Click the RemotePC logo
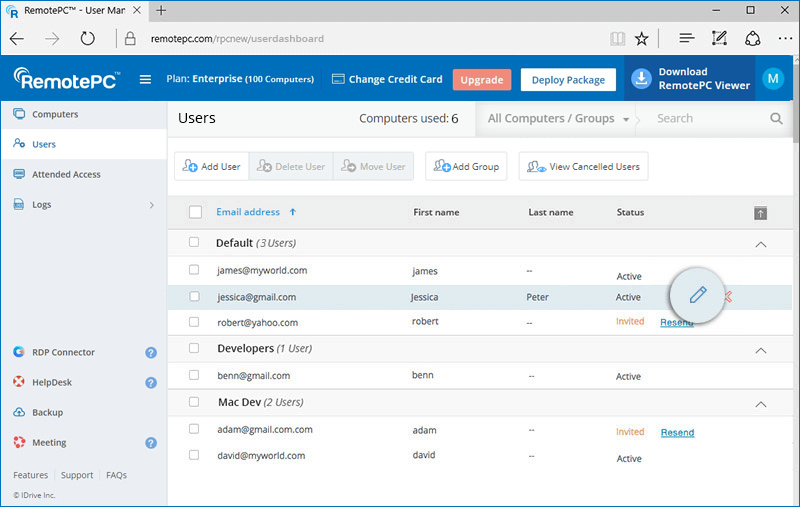This screenshot has height=507, width=800. click(x=66, y=79)
